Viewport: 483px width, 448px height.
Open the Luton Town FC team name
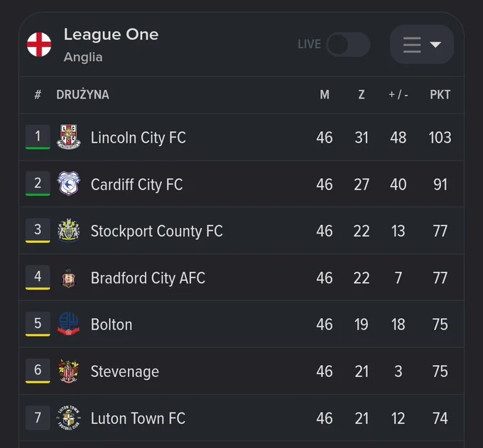(x=138, y=418)
